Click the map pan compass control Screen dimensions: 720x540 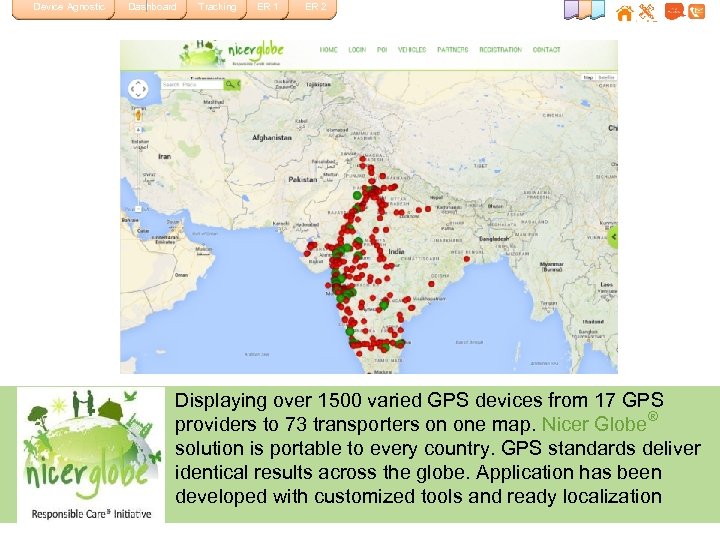tap(138, 89)
